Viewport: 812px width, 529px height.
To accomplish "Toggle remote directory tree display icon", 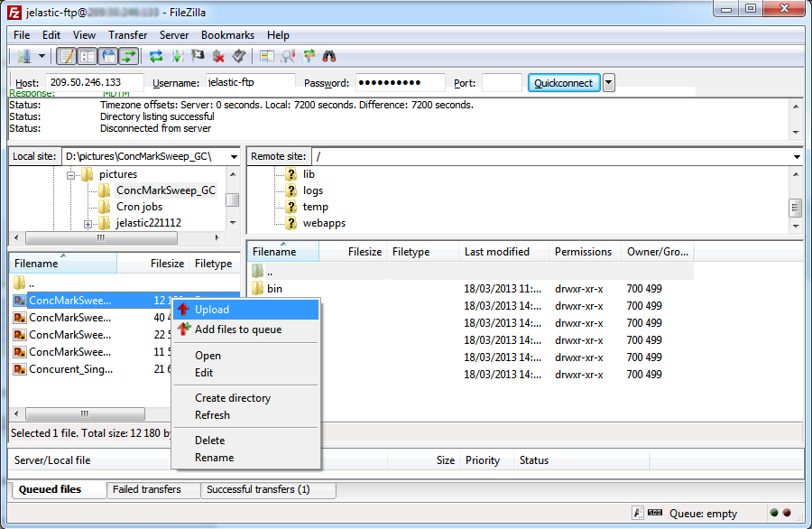I will click(108, 56).
